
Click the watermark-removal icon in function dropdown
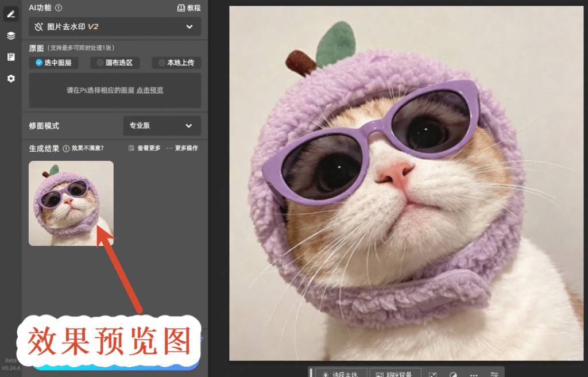(x=38, y=26)
